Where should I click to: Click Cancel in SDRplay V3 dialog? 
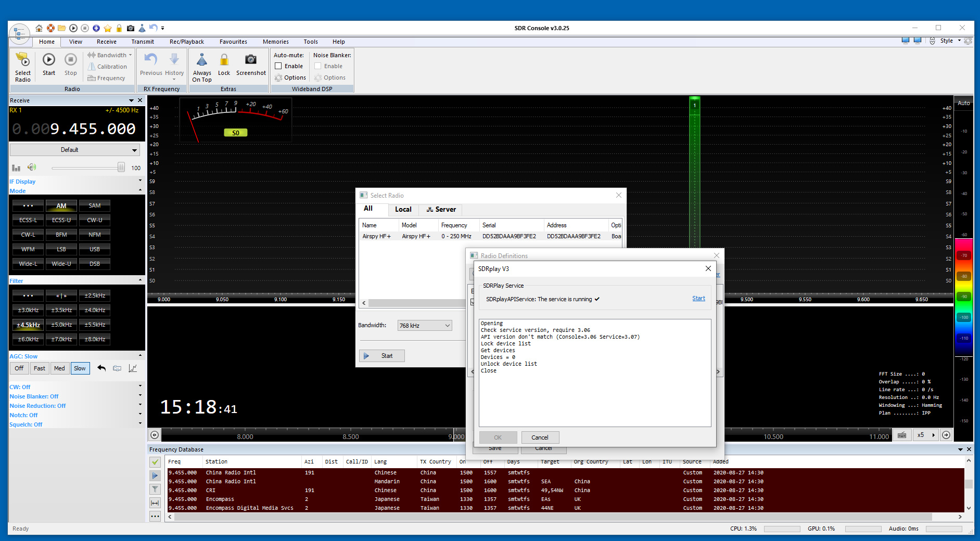[540, 437]
